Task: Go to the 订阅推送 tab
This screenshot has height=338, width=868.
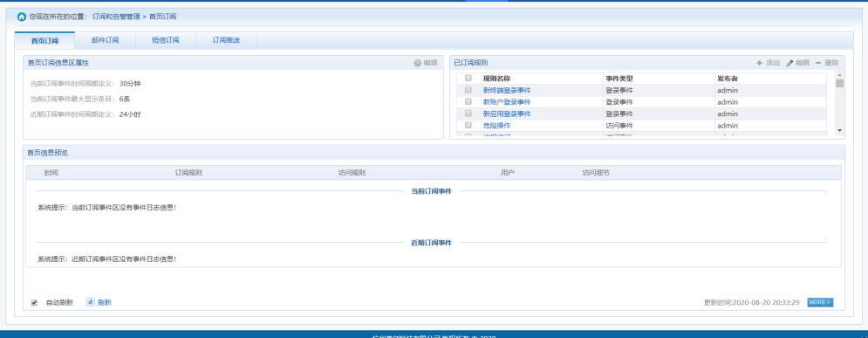Action: pyautogui.click(x=227, y=40)
